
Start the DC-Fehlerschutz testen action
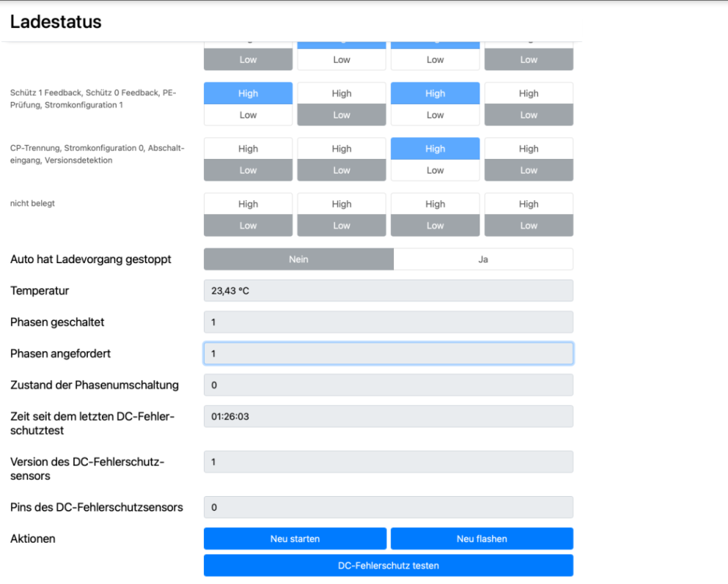(388, 565)
